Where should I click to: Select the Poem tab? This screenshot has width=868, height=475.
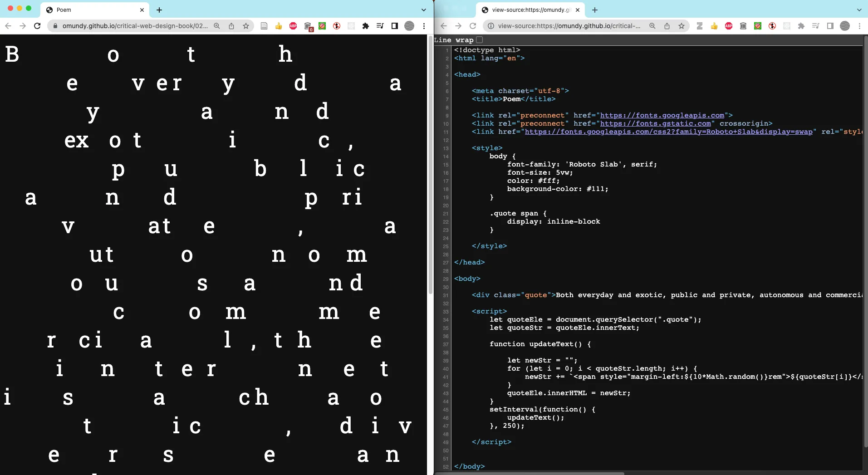pyautogui.click(x=91, y=10)
